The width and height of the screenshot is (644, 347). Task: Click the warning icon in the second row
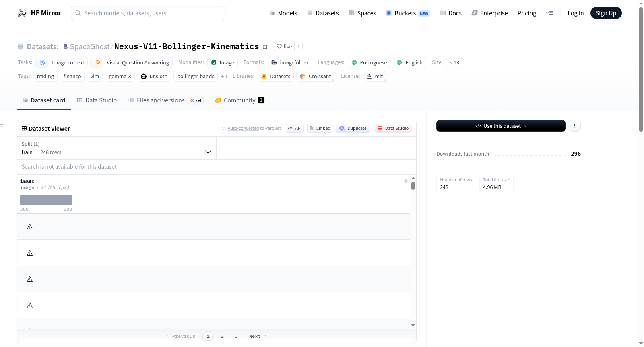point(30,253)
